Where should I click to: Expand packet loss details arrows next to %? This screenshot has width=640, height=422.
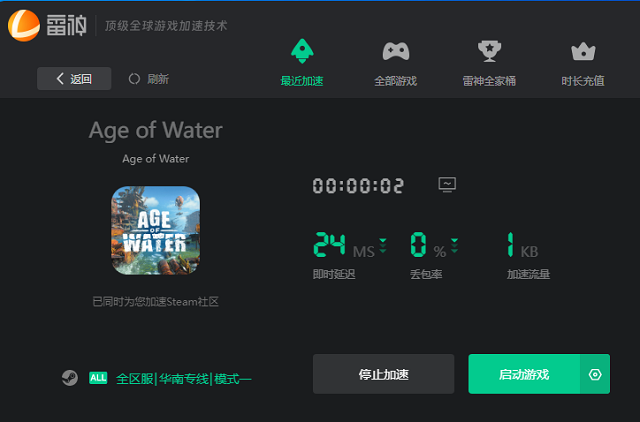coord(454,245)
